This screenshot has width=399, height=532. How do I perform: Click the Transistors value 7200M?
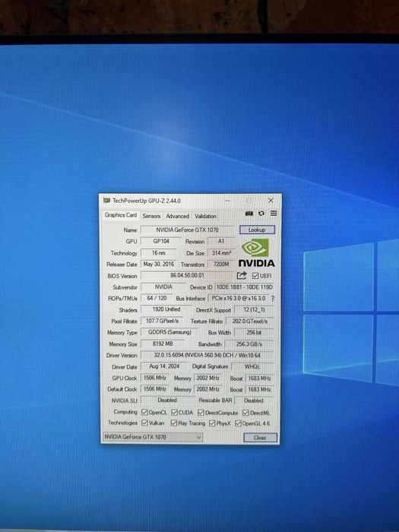[221, 264]
